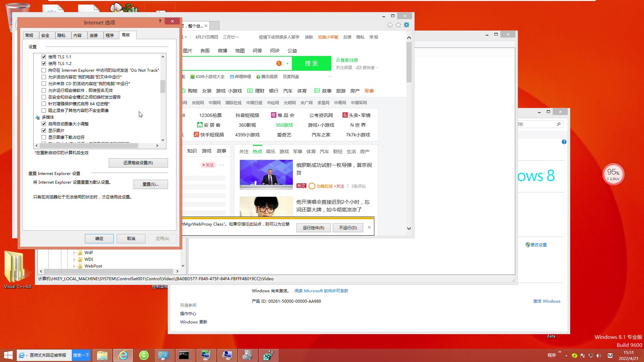644x362 pixels.
Task: Click the IME indicator M in tray
Action: pos(610,356)
